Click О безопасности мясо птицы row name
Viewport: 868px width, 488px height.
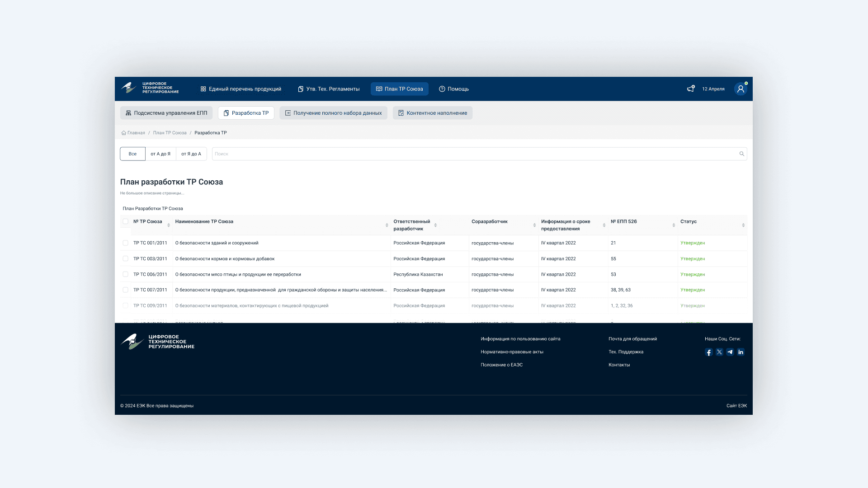point(238,274)
